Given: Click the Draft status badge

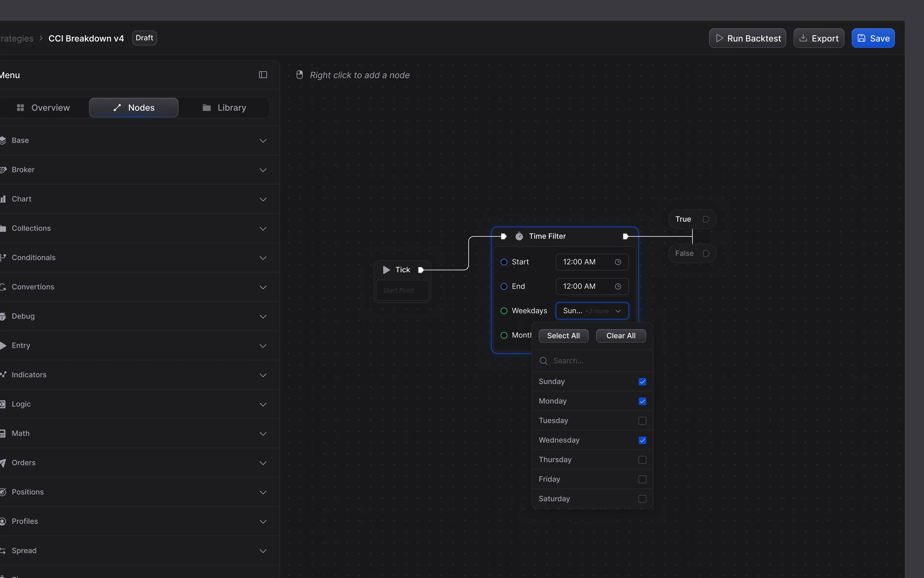Looking at the screenshot, I should [x=144, y=38].
